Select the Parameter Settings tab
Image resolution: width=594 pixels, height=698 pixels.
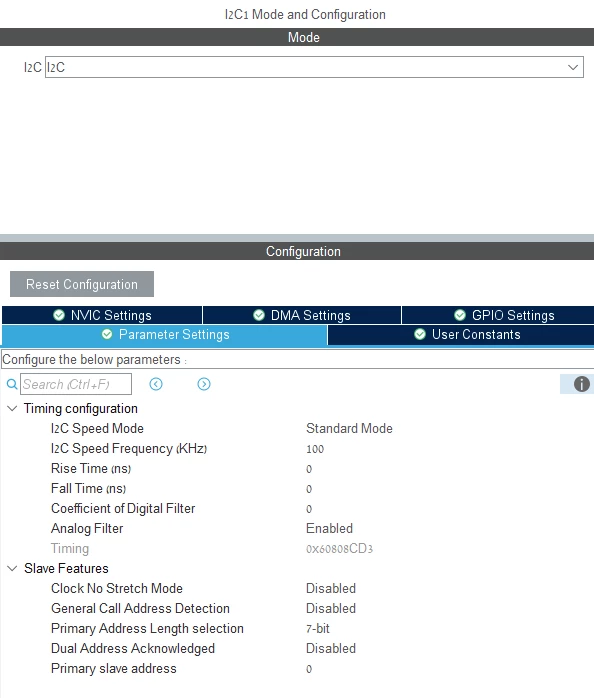tap(165, 335)
